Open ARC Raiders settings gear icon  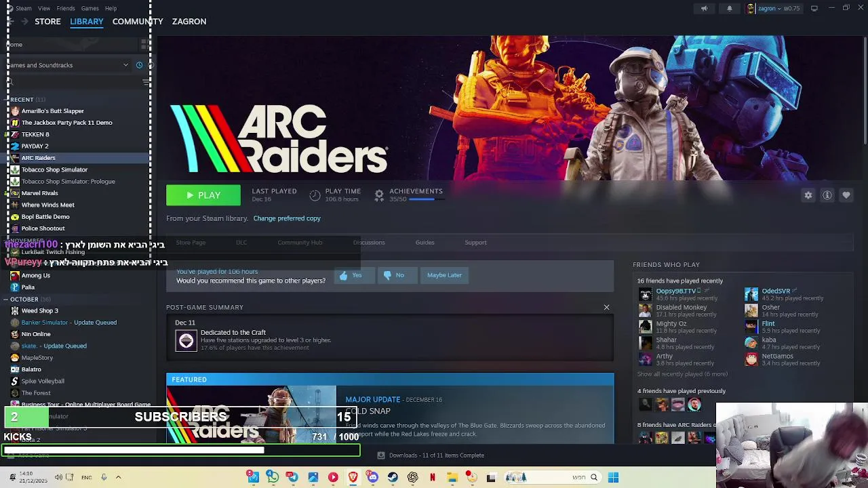point(808,195)
